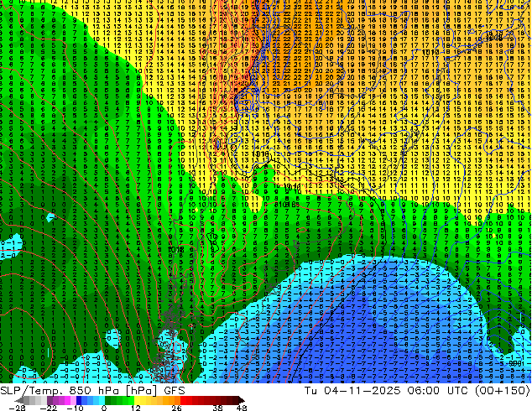
Task: Click the '48' label on the color scale
Action: click(242, 408)
